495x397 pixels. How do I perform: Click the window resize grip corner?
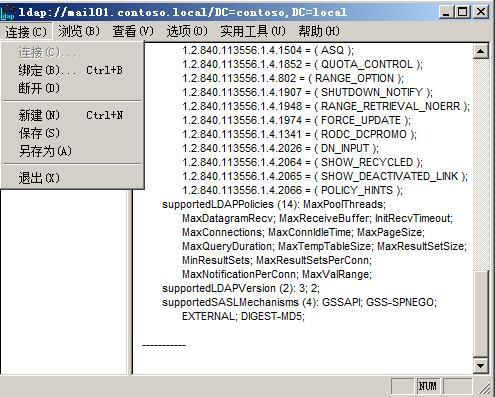pyautogui.click(x=486, y=388)
